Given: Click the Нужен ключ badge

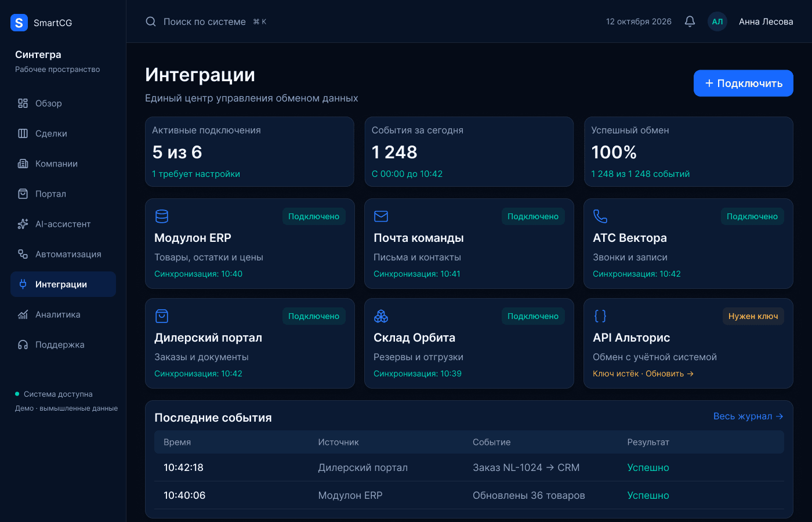Looking at the screenshot, I should (753, 316).
